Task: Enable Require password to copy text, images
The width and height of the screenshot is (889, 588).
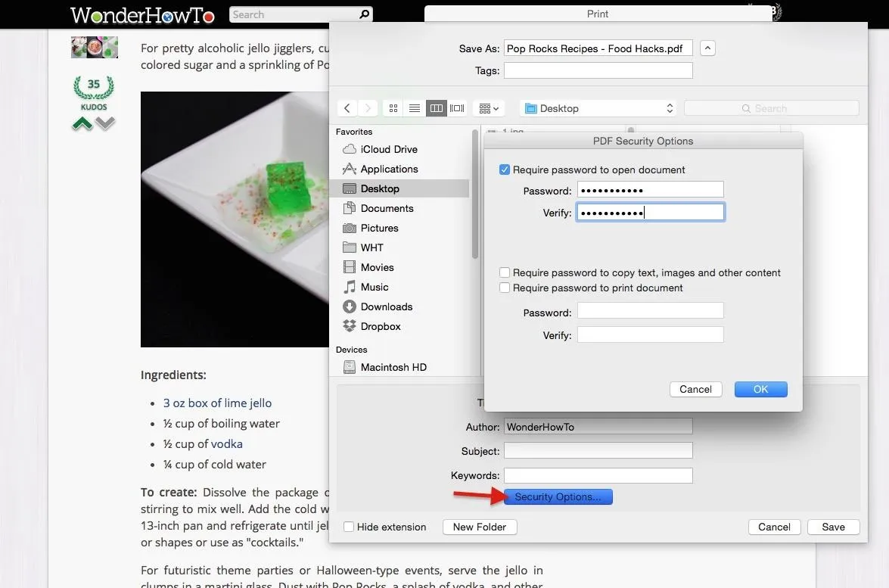Action: click(x=505, y=272)
